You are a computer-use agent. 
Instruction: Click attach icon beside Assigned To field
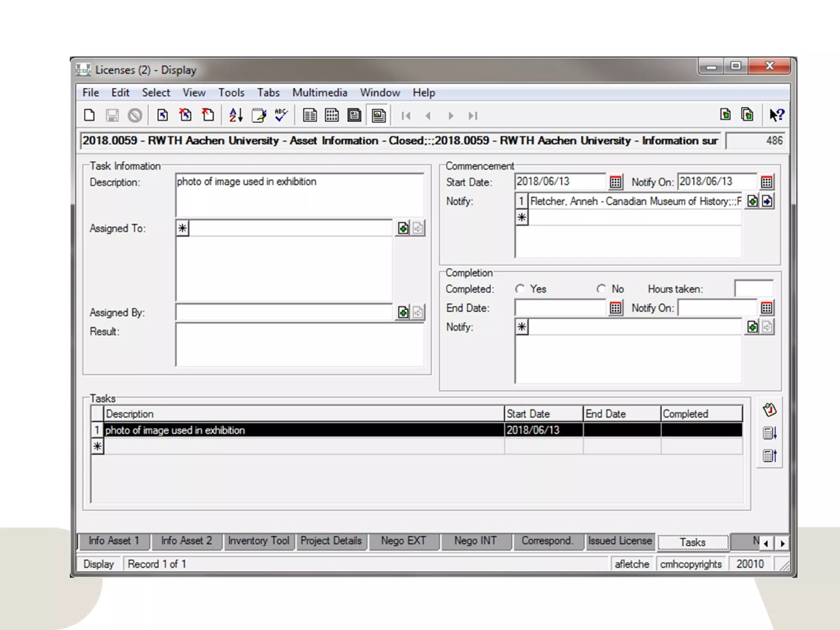pos(403,228)
